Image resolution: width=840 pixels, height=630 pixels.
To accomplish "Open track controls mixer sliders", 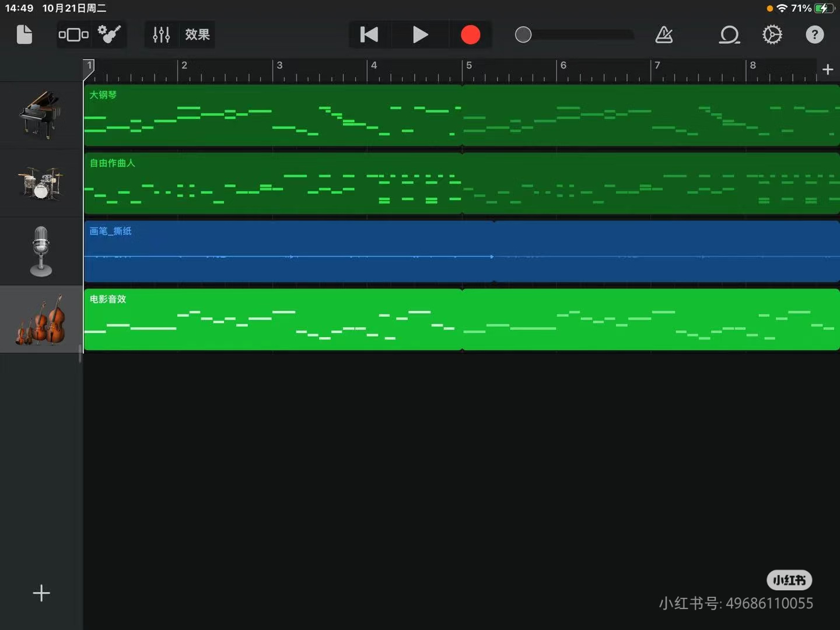I will coord(161,34).
